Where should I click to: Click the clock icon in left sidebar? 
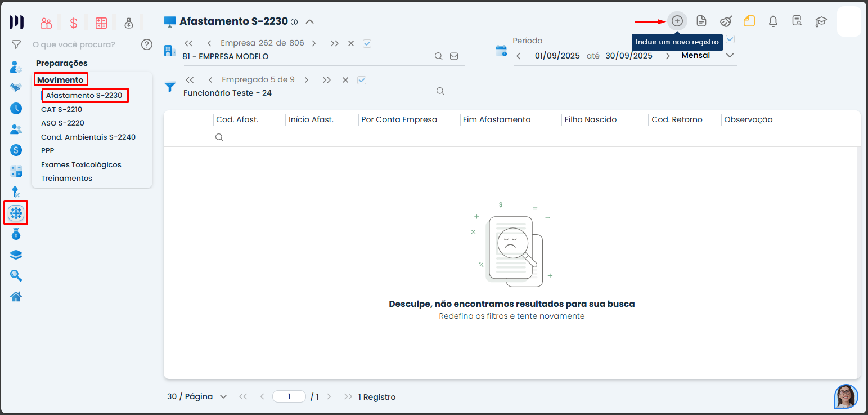click(16, 109)
